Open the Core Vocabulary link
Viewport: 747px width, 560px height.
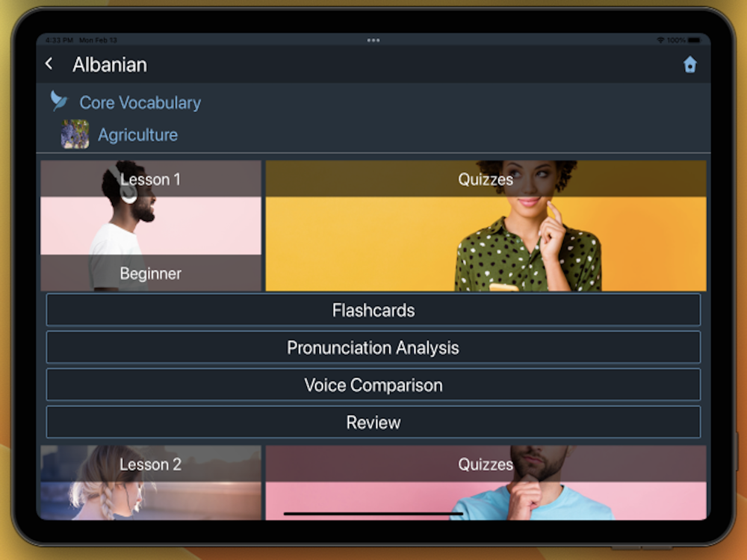140,103
